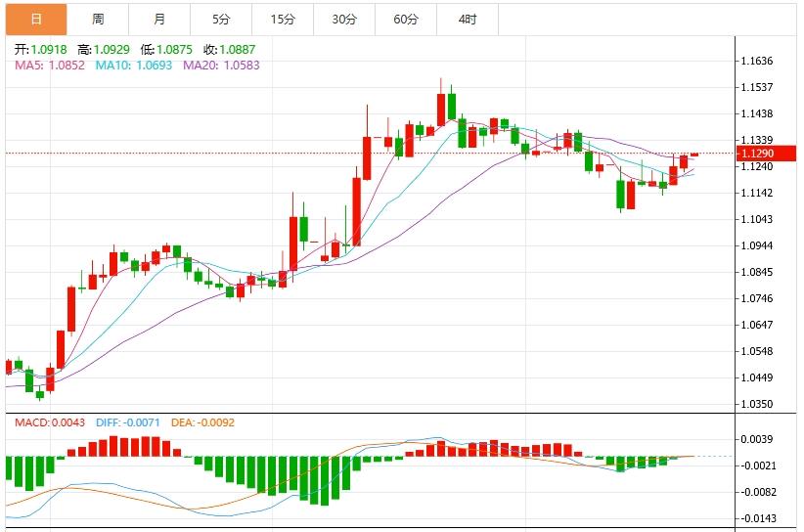
Task: Choose the 60分 interval tab
Action: pos(406,20)
